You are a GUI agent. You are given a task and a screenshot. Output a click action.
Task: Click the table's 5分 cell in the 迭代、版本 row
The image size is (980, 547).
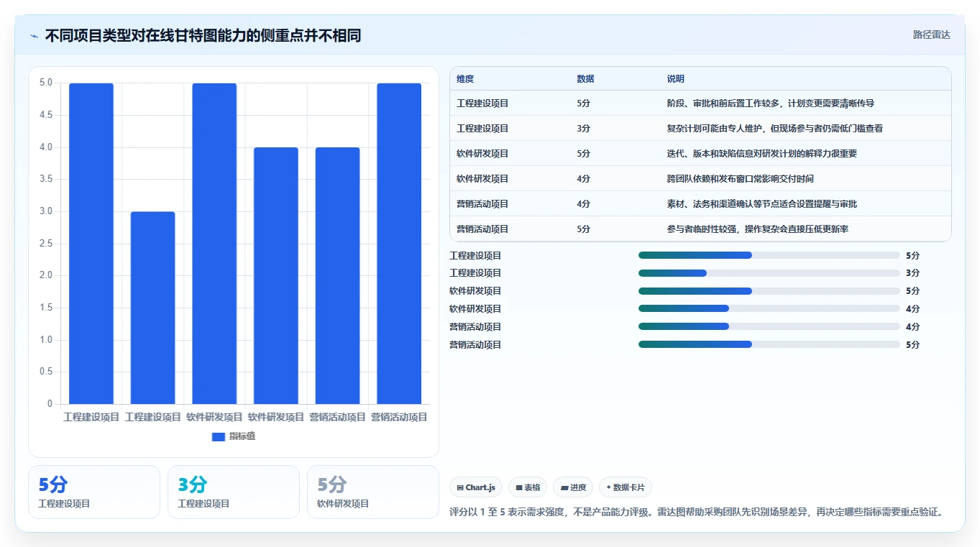583,154
